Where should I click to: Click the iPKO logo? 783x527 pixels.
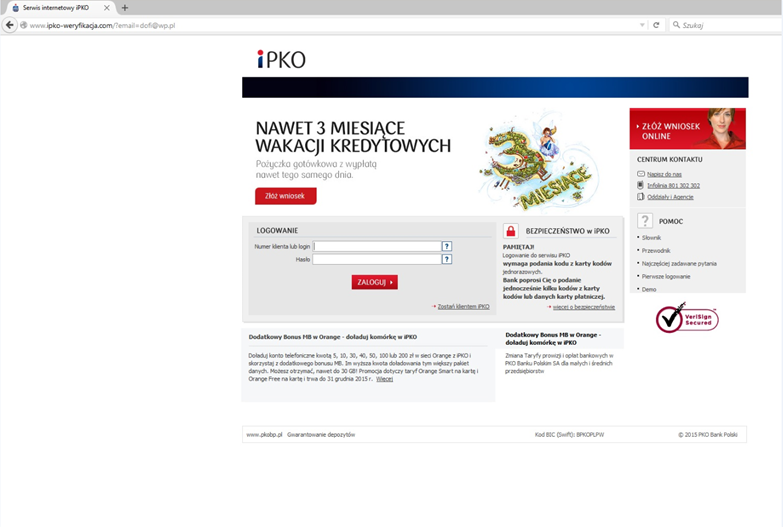pyautogui.click(x=281, y=60)
